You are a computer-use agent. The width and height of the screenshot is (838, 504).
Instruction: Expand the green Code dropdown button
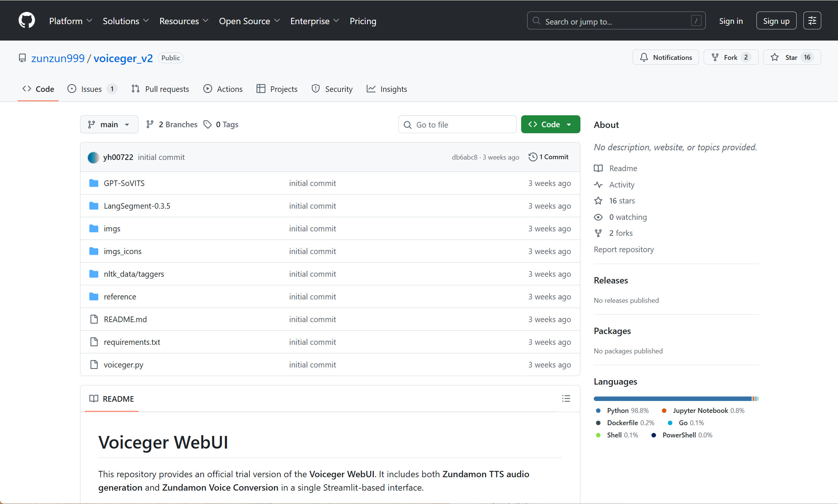pos(550,125)
